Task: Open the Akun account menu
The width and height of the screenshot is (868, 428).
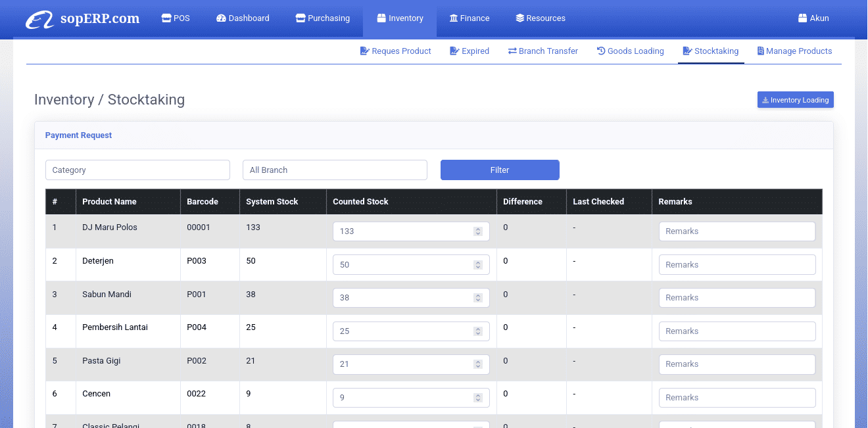Action: click(813, 18)
